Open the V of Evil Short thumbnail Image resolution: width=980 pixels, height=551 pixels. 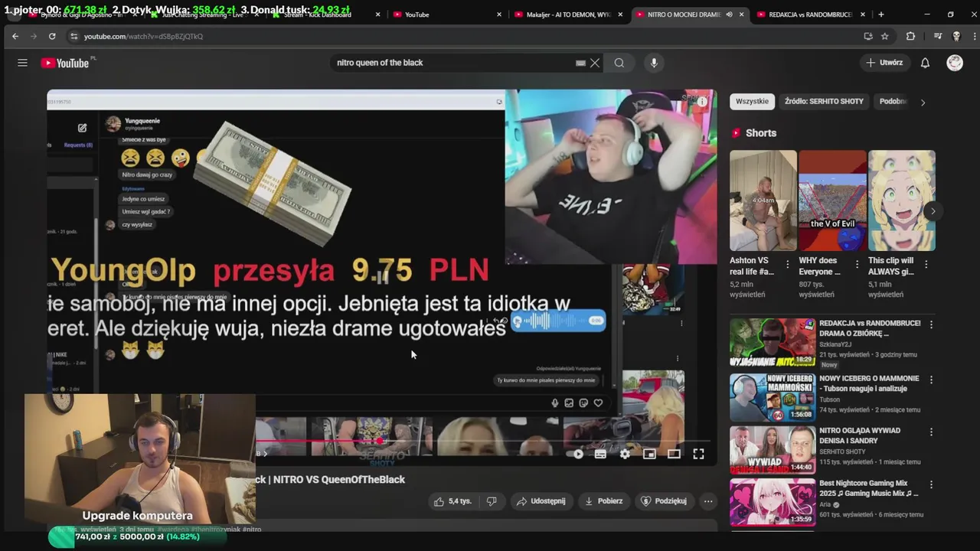[832, 201]
